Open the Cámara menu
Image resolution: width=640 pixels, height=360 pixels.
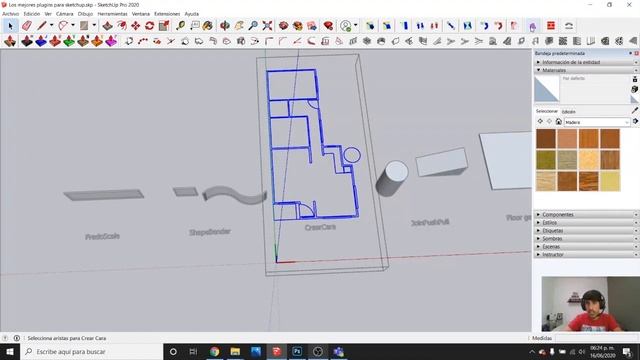[x=64, y=14]
